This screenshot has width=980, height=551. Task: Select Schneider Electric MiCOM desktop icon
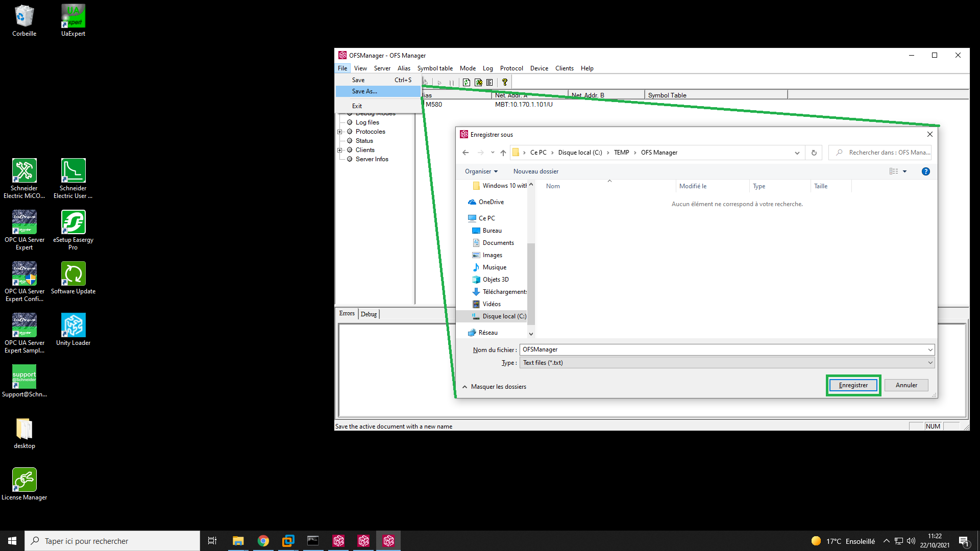(x=24, y=179)
